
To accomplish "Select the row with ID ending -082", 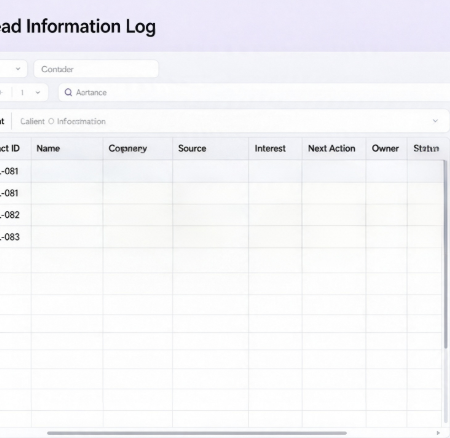I will [x=222, y=215].
